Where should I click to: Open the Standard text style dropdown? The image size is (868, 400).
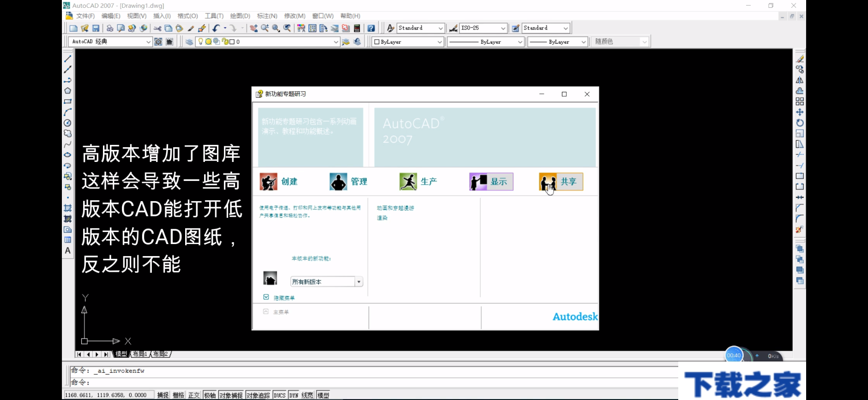pos(421,28)
